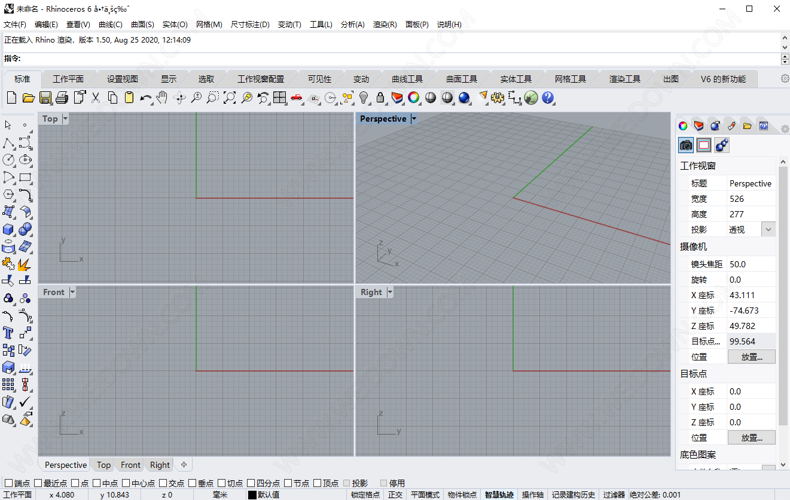Open the Right viewport dropdown arrow
Image resolution: width=790 pixels, height=500 pixels.
389,292
